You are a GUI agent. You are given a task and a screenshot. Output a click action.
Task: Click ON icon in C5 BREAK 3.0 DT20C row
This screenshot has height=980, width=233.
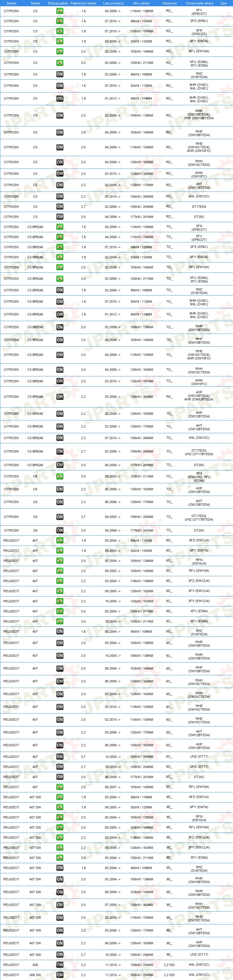pos(60,465)
